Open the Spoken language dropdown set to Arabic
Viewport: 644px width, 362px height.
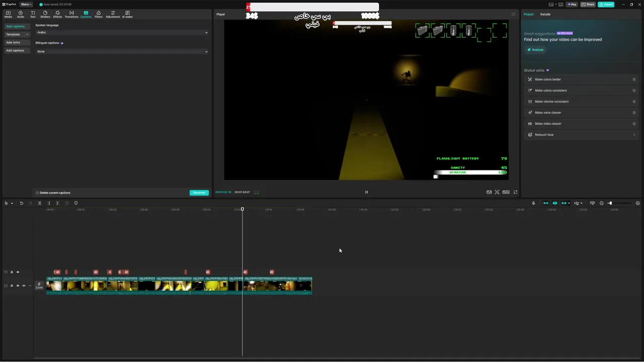click(122, 32)
